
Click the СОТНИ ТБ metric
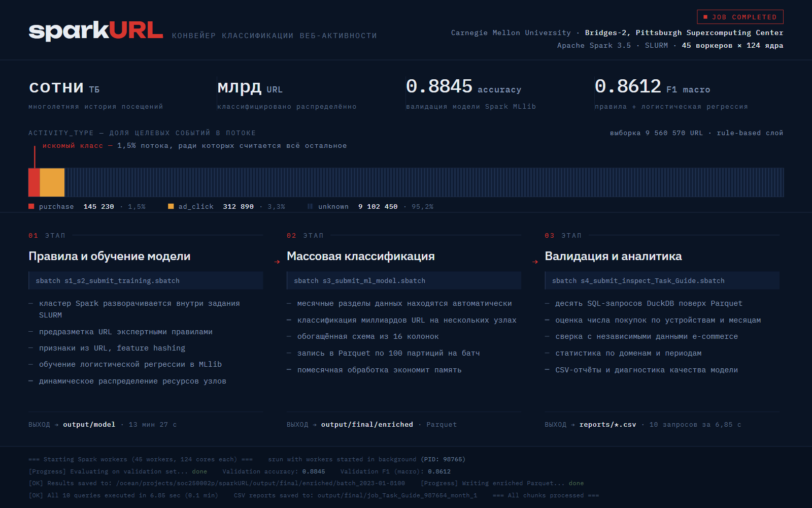point(64,88)
